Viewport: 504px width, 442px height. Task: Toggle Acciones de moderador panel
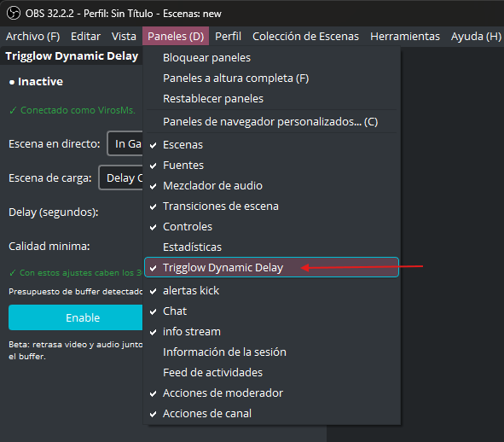[271, 393]
